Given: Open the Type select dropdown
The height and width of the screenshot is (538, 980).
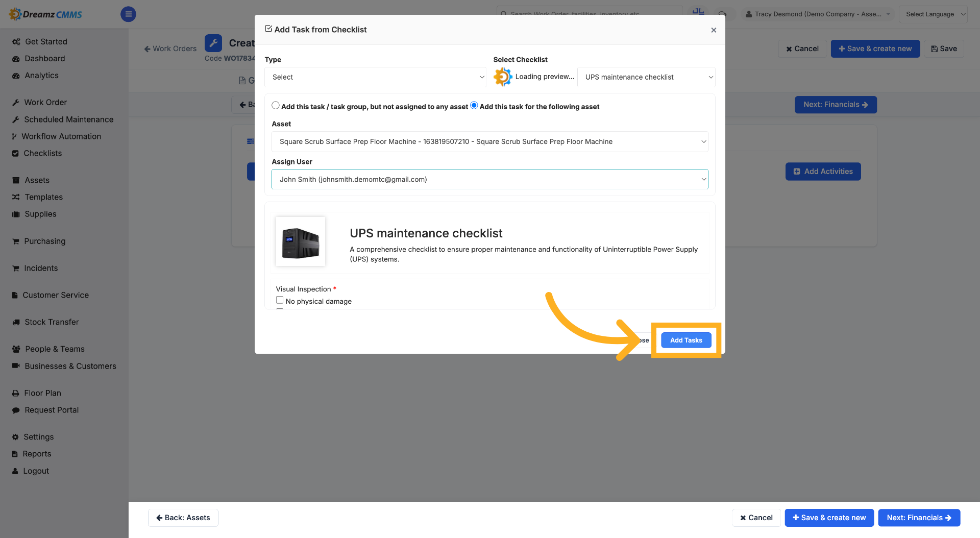Looking at the screenshot, I should [x=375, y=77].
